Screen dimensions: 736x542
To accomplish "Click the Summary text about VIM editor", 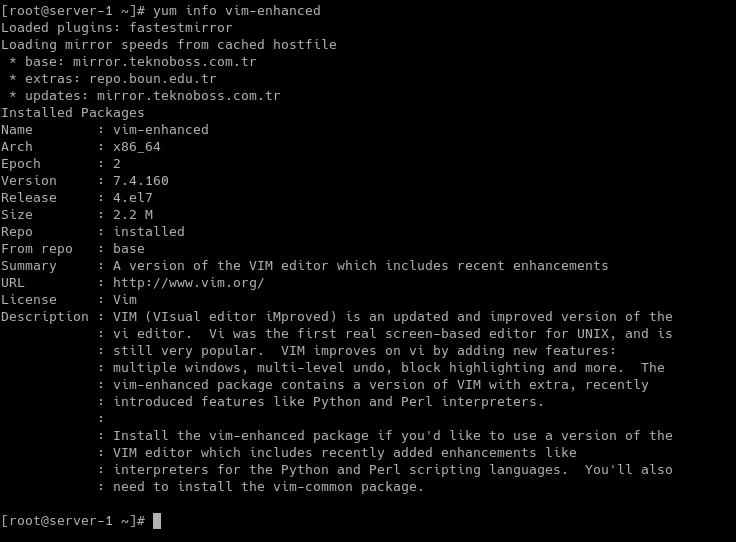I will click(360, 266).
